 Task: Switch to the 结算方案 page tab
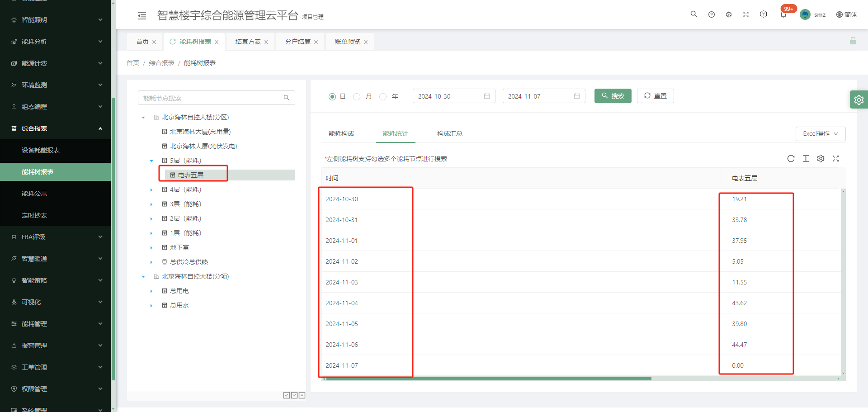248,42
